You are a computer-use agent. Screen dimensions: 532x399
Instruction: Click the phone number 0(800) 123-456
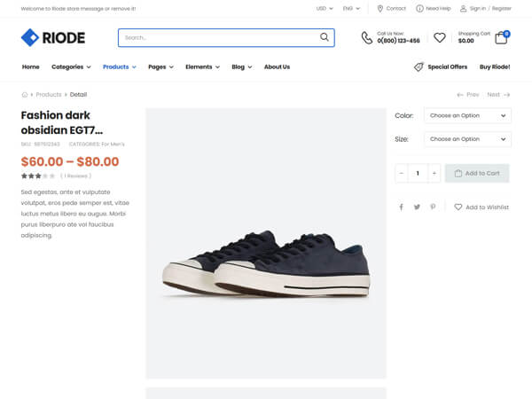(x=398, y=41)
